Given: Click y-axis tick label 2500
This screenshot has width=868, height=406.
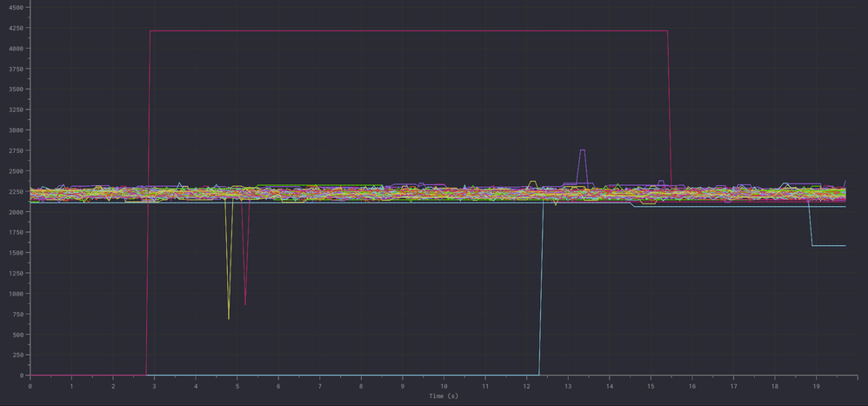Looking at the screenshot, I should pos(16,171).
